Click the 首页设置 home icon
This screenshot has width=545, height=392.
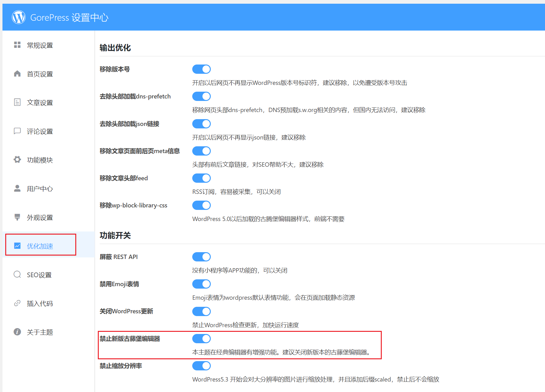click(17, 74)
